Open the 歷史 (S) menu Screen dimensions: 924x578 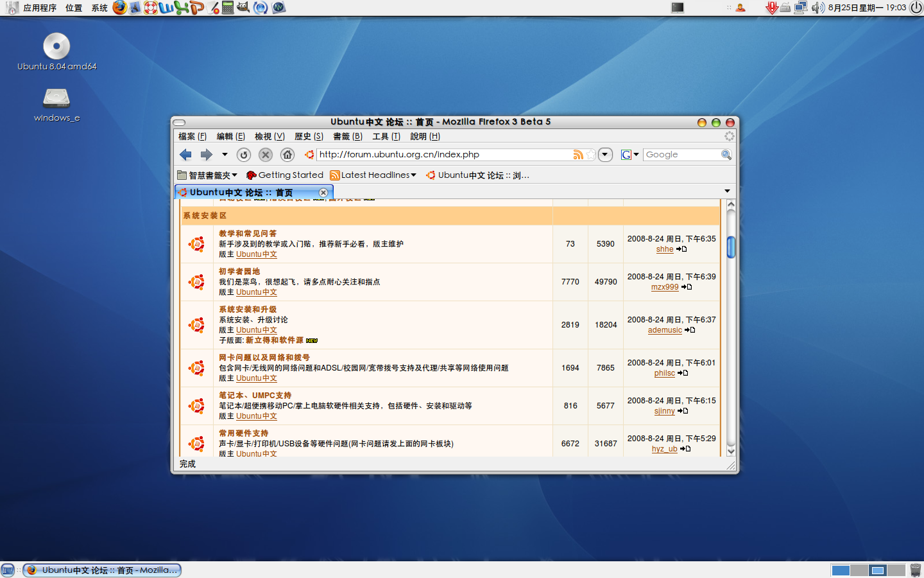pyautogui.click(x=309, y=137)
